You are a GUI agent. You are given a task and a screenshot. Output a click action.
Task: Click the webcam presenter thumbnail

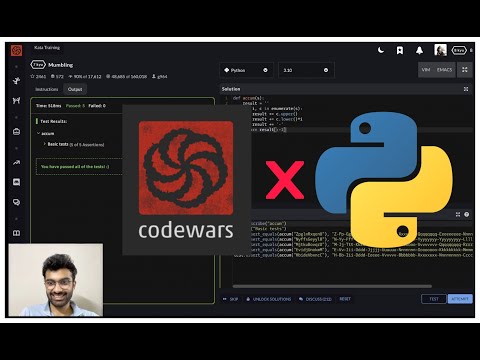coord(56,280)
